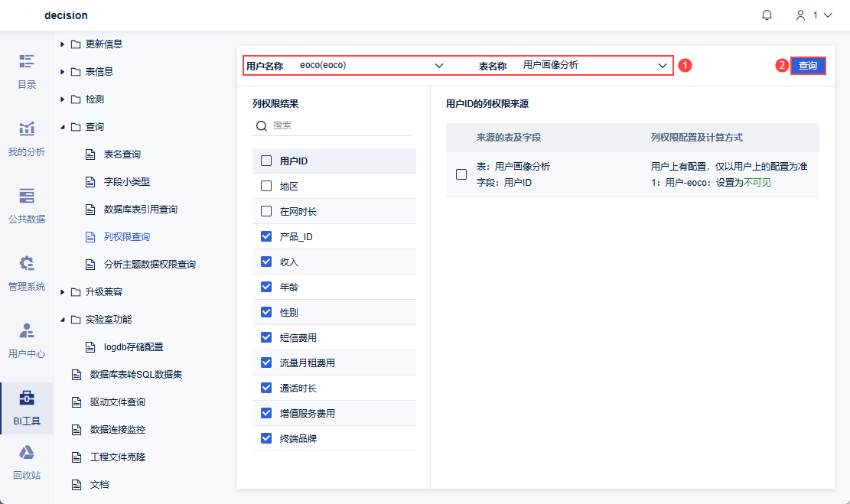
Task: Uncheck the 产品_ID column checkbox
Action: pyautogui.click(x=266, y=236)
